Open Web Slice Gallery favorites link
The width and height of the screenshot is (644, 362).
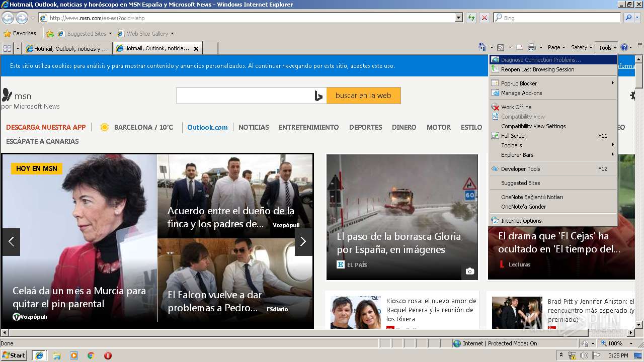[145, 34]
